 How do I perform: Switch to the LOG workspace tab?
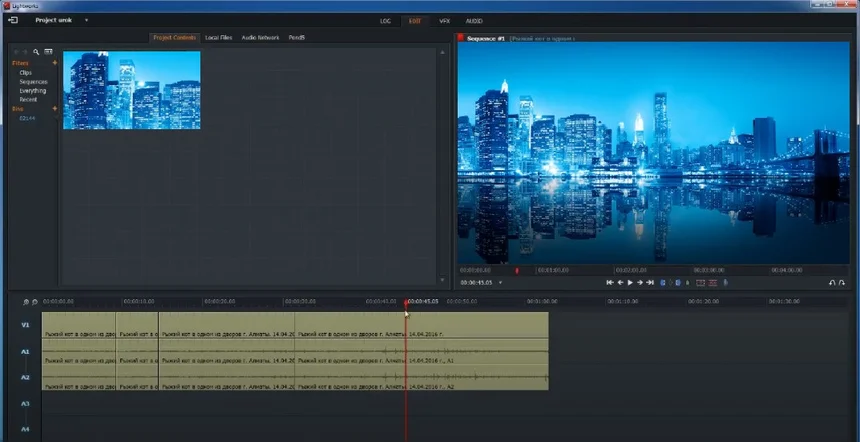click(x=386, y=21)
